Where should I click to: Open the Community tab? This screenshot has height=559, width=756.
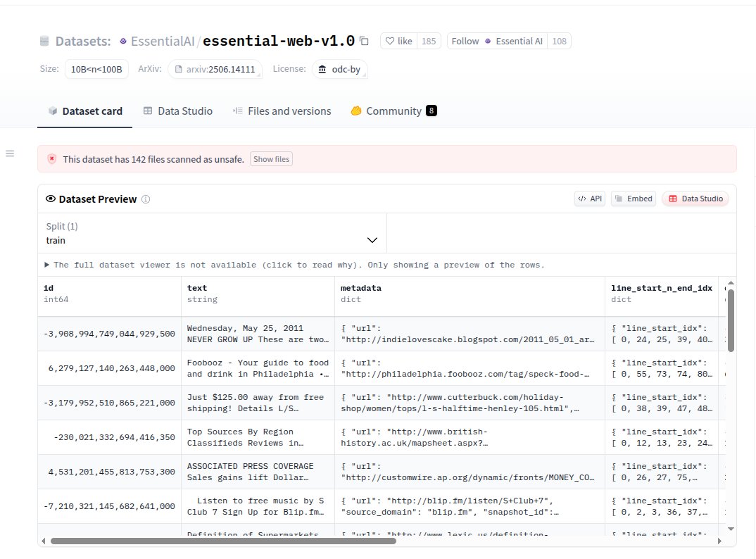coord(394,111)
